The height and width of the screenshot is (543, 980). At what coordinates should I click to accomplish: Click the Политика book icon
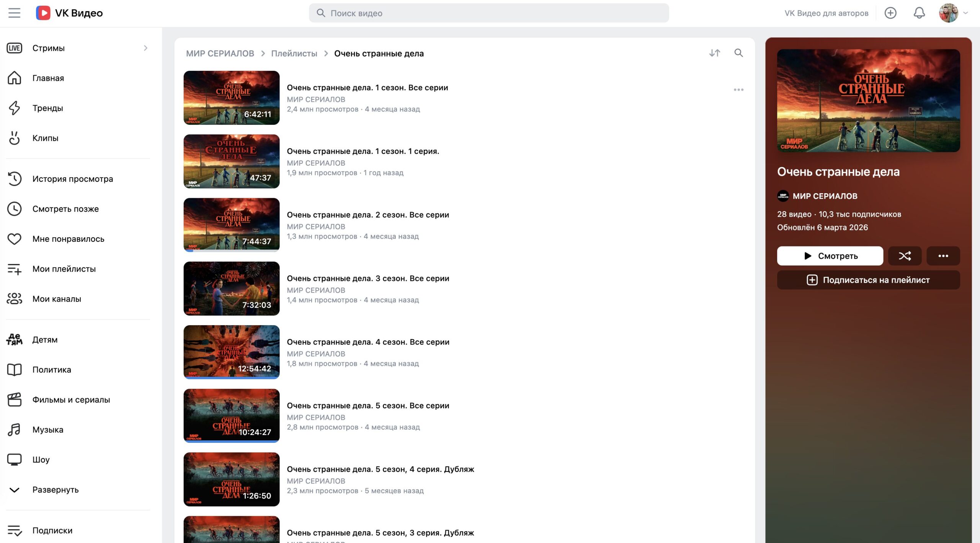pos(14,369)
